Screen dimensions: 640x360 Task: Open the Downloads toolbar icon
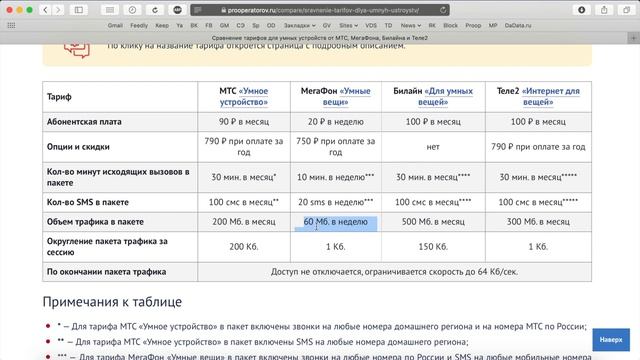(582, 10)
